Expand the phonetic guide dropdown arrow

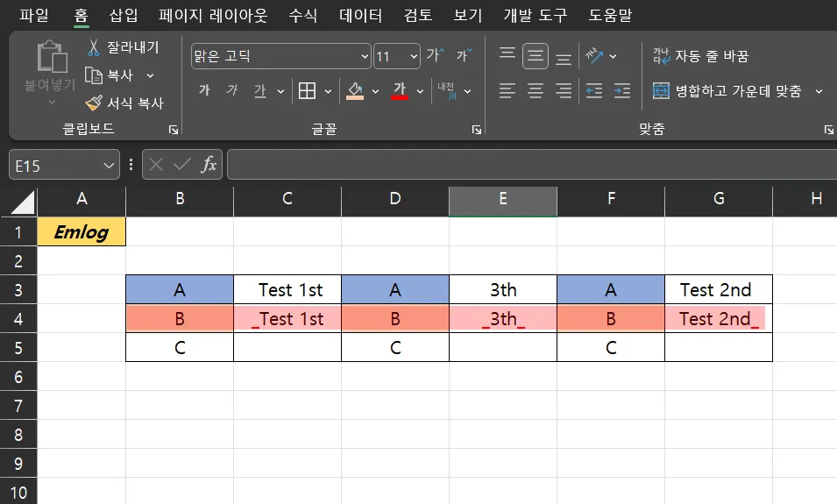coord(468,91)
